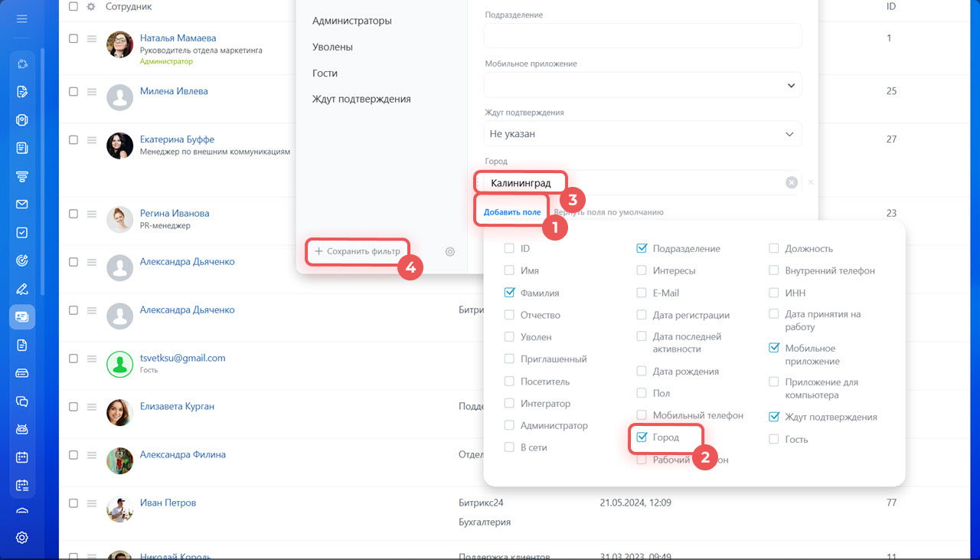The width and height of the screenshot is (980, 560).
Task: Open the chat bubbles icon in sidebar
Action: click(21, 401)
